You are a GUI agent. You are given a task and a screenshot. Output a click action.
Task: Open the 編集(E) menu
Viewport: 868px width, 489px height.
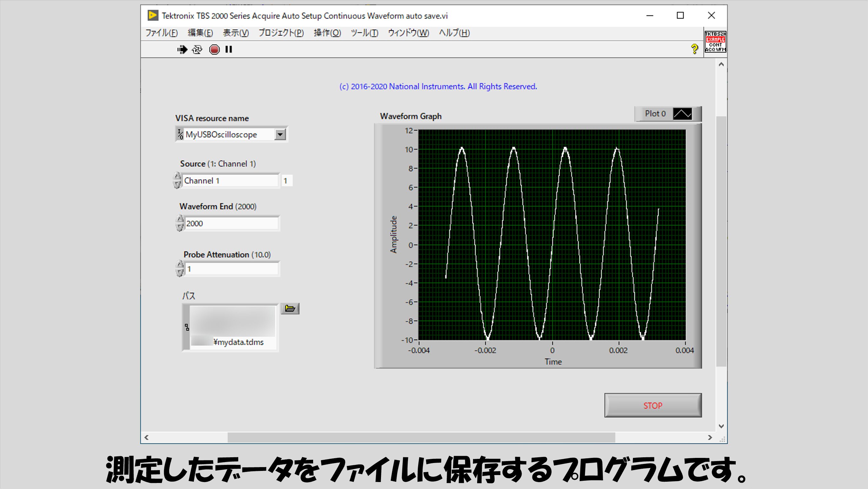point(200,33)
